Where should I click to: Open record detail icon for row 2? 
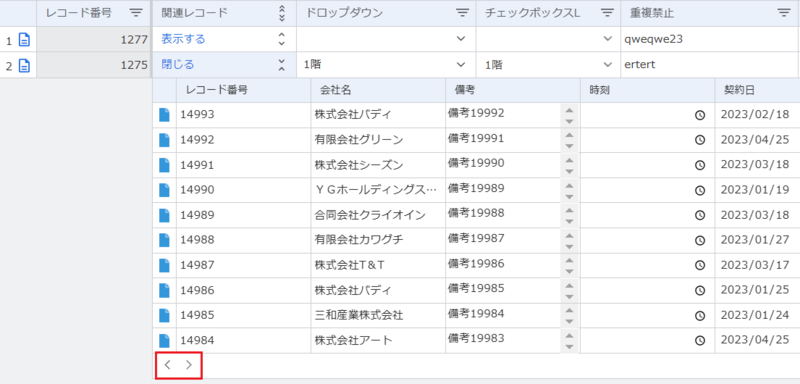tap(24, 65)
